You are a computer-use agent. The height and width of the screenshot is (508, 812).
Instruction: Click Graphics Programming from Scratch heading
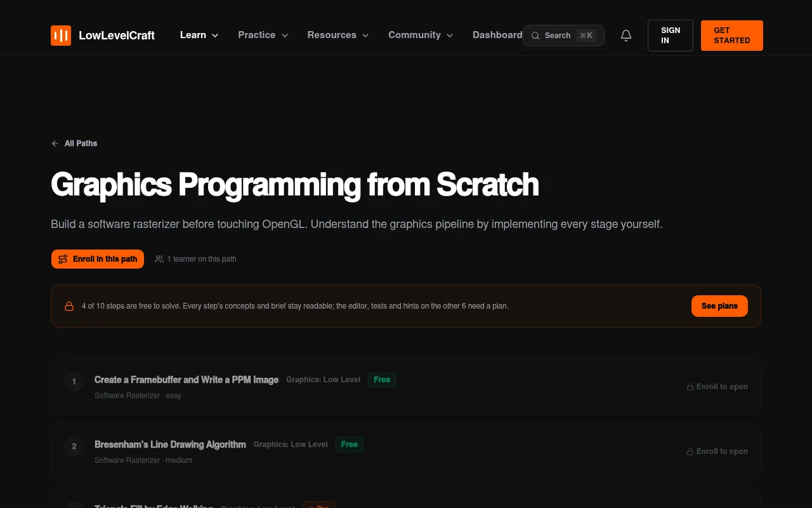coord(295,185)
